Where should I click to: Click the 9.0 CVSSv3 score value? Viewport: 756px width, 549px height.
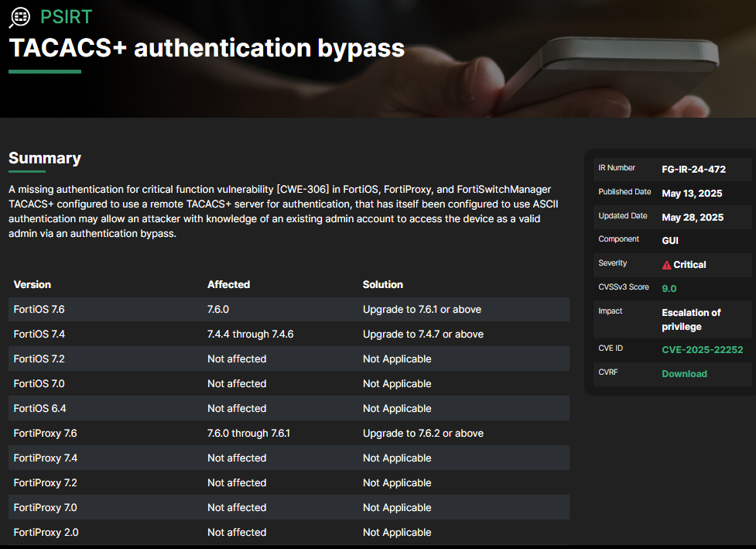(669, 289)
